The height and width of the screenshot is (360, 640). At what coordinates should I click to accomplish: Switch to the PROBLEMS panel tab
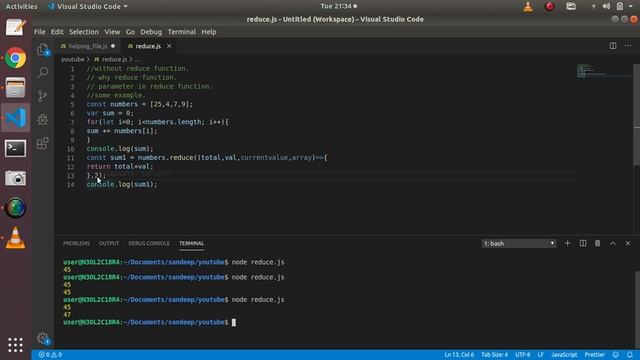tap(76, 243)
